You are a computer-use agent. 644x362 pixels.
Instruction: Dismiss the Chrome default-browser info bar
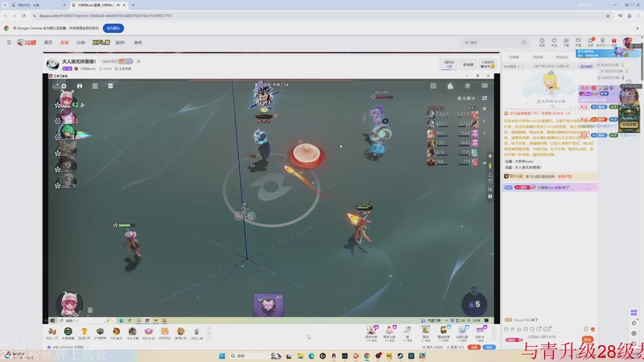point(637,28)
